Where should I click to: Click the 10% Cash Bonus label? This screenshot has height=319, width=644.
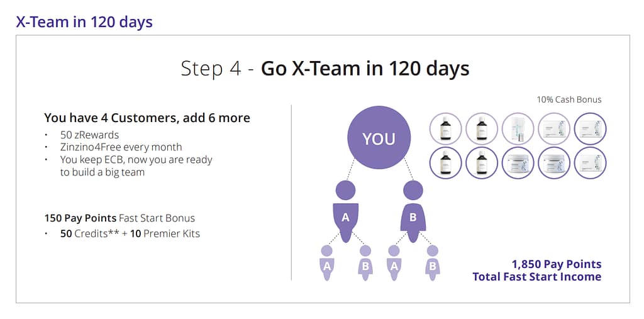pos(569,99)
